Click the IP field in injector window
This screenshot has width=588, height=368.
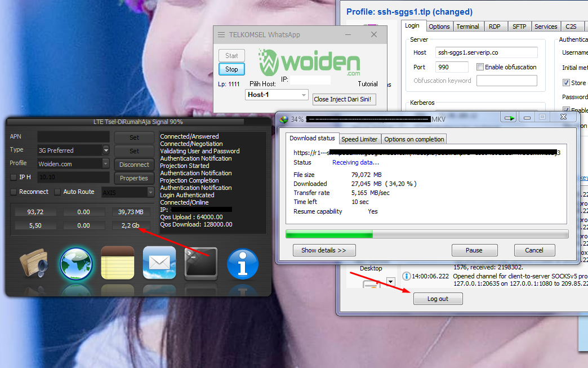310,80
